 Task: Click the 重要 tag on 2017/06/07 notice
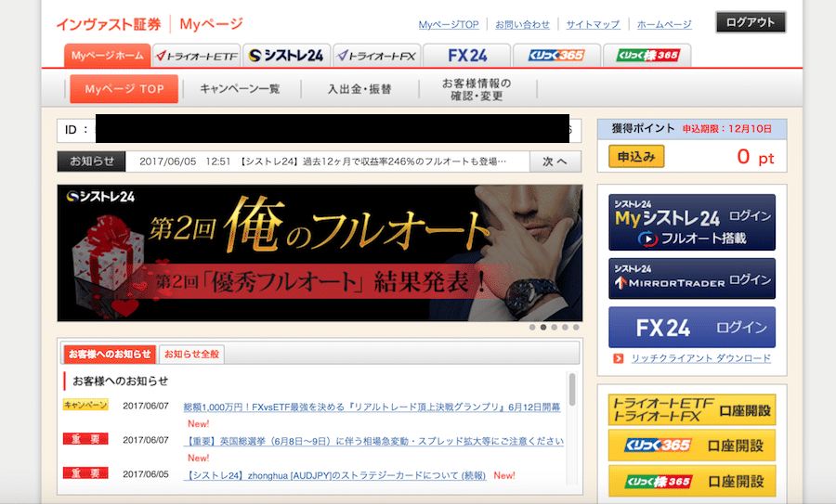tap(85, 439)
